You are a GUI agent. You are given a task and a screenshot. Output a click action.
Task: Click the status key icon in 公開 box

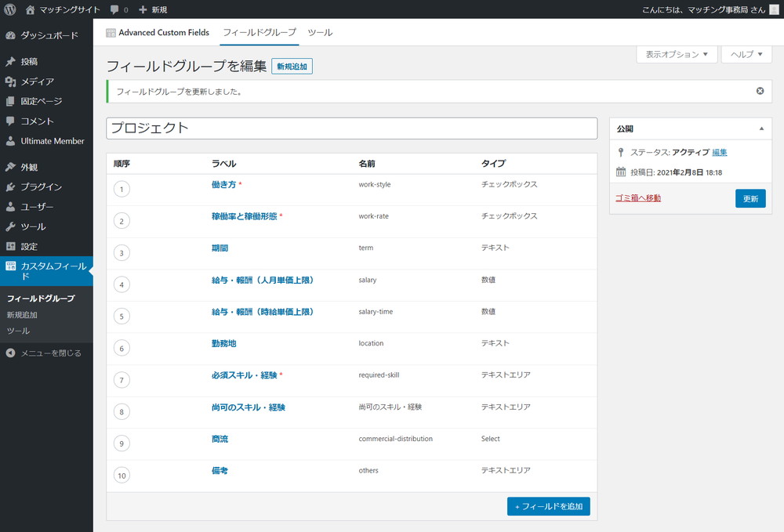pyautogui.click(x=620, y=152)
